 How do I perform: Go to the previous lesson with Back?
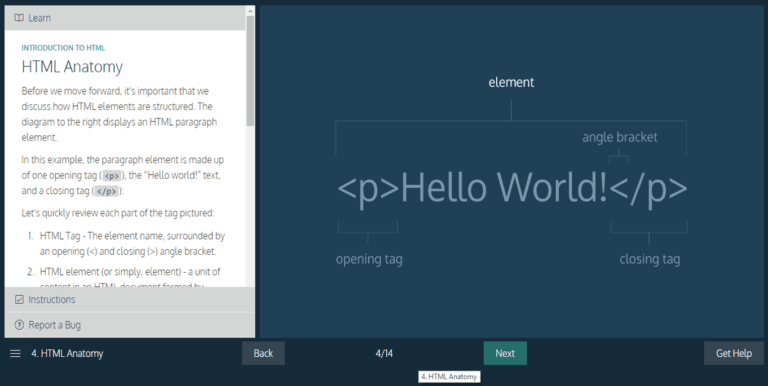coord(263,353)
